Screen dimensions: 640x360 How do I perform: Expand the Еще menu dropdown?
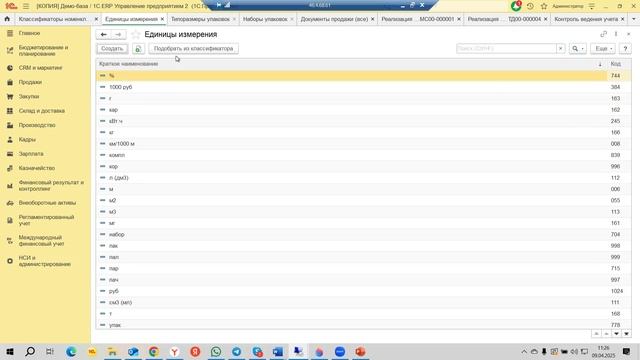(x=603, y=49)
